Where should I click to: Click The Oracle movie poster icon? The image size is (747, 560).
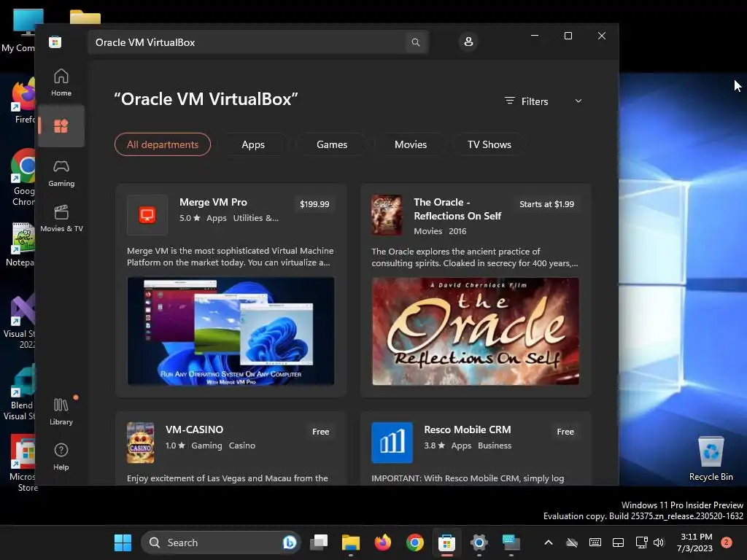(x=387, y=215)
